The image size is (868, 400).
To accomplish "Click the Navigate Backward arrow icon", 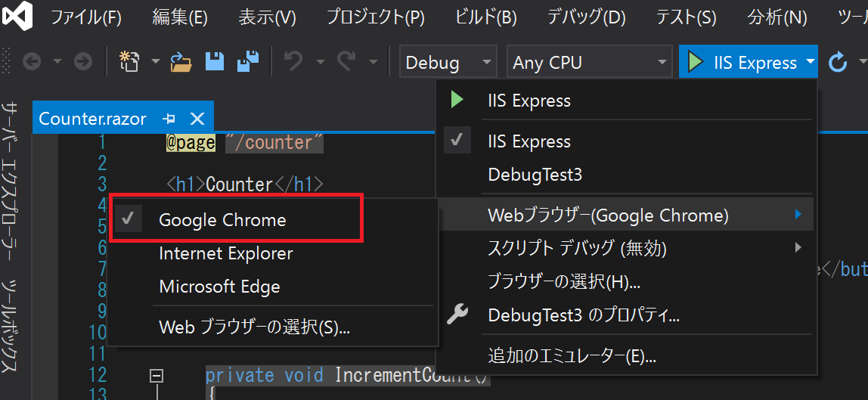I will coord(32,62).
